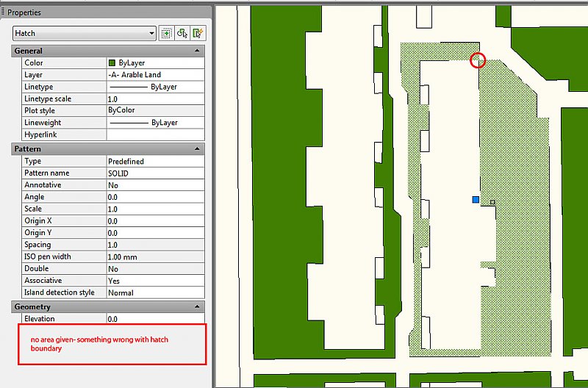Click the Lineweight ByLayer value

click(156, 122)
